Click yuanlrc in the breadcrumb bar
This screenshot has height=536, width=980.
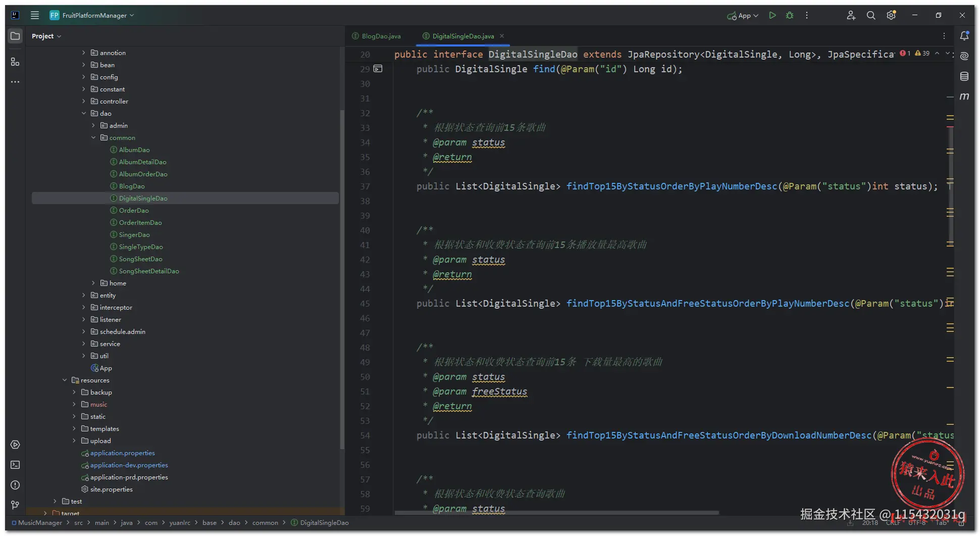pos(180,522)
